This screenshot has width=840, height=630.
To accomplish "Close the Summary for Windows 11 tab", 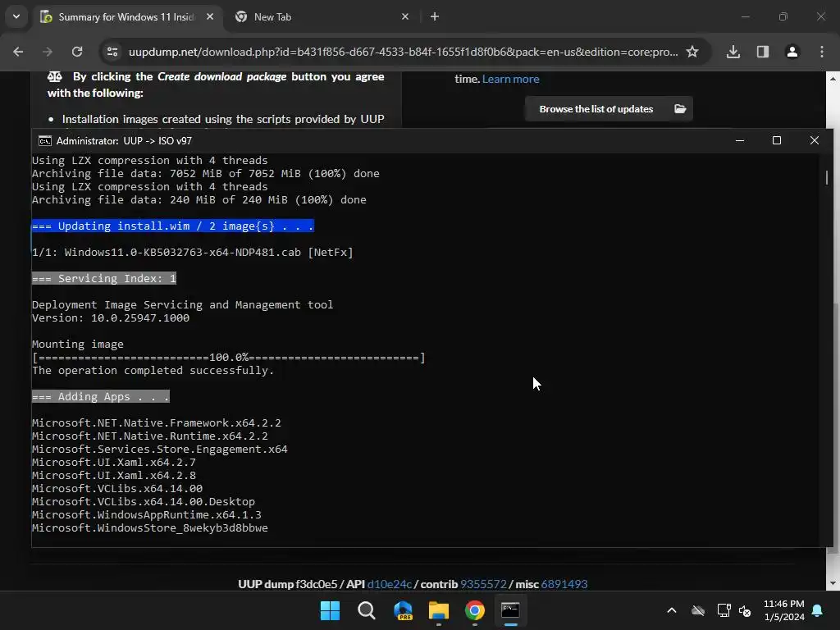I will point(210,16).
